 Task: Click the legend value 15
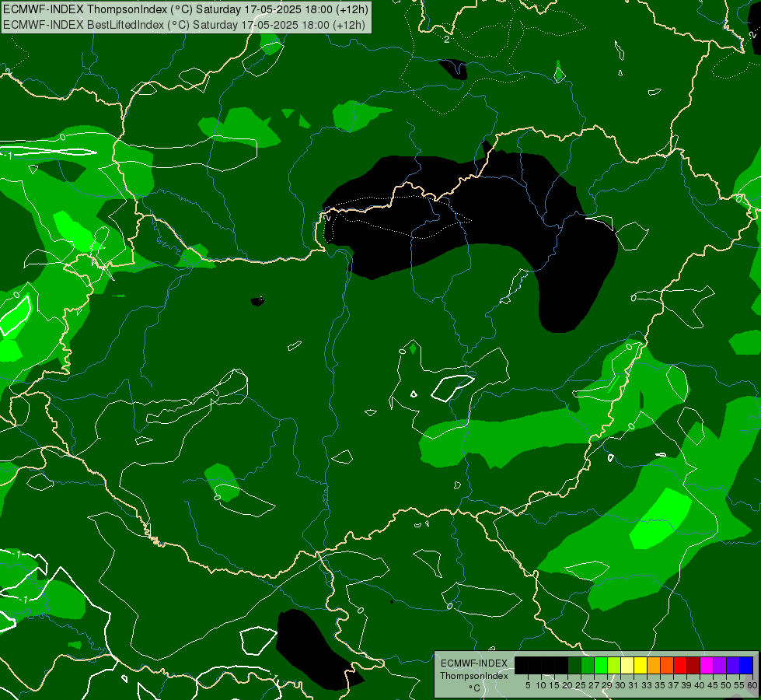(554, 685)
